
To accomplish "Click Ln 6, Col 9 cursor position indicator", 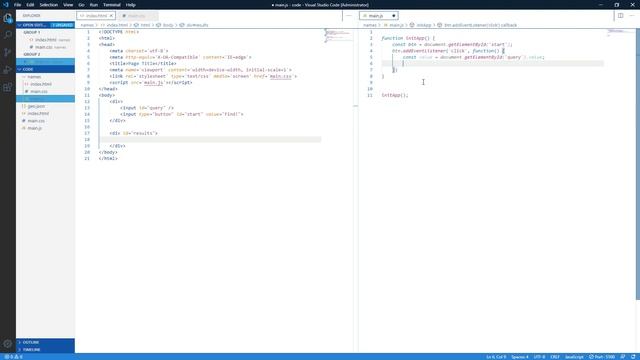I will [x=496, y=357].
